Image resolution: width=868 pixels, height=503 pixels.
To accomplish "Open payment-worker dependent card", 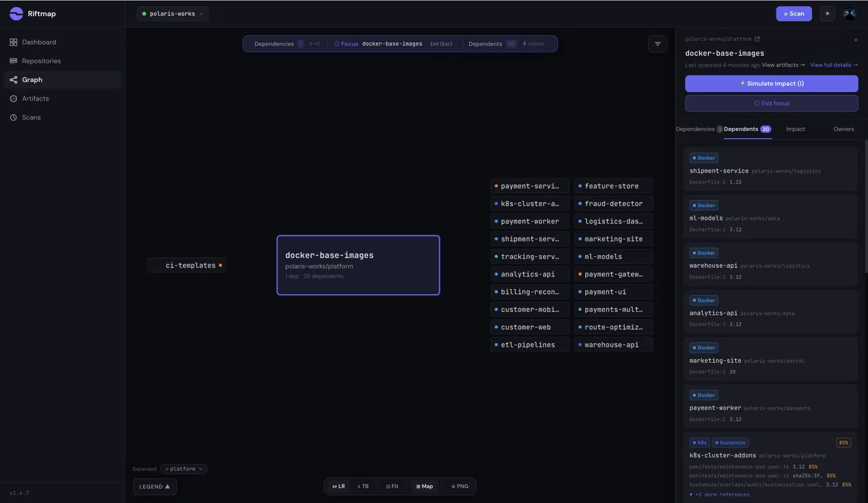I will click(770, 406).
